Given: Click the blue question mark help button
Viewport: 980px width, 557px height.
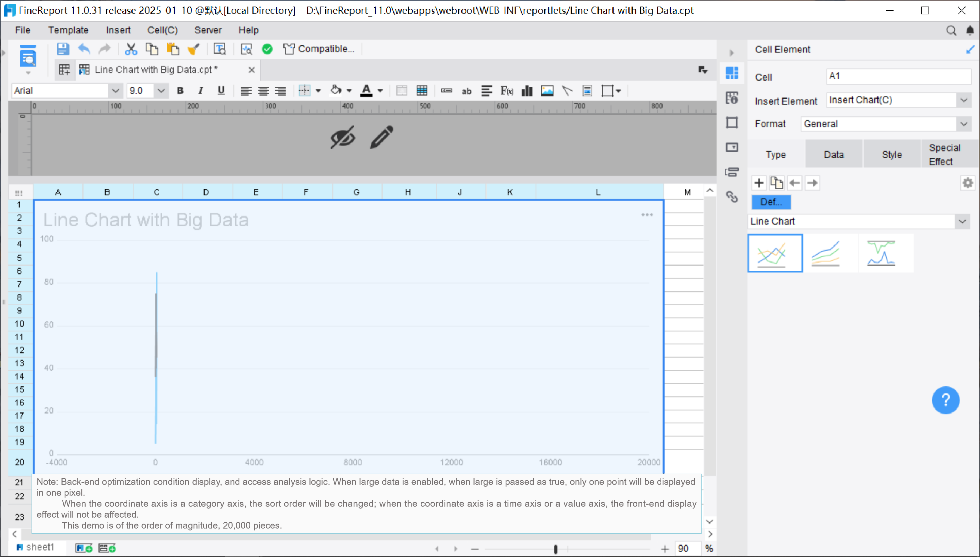Looking at the screenshot, I should [x=946, y=400].
